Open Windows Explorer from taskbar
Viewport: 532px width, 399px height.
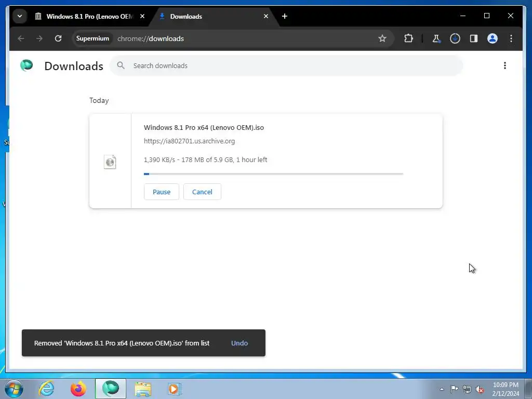[x=143, y=389]
